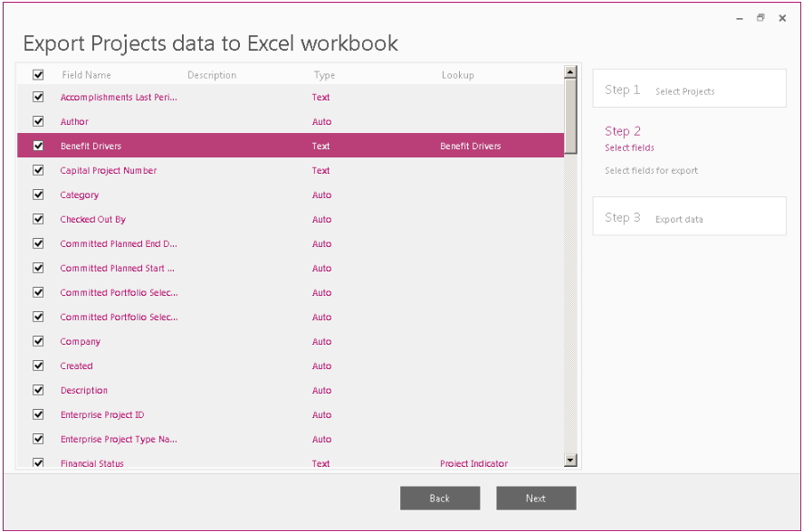The width and height of the screenshot is (803, 532).
Task: Click the Back button
Action: click(x=440, y=499)
